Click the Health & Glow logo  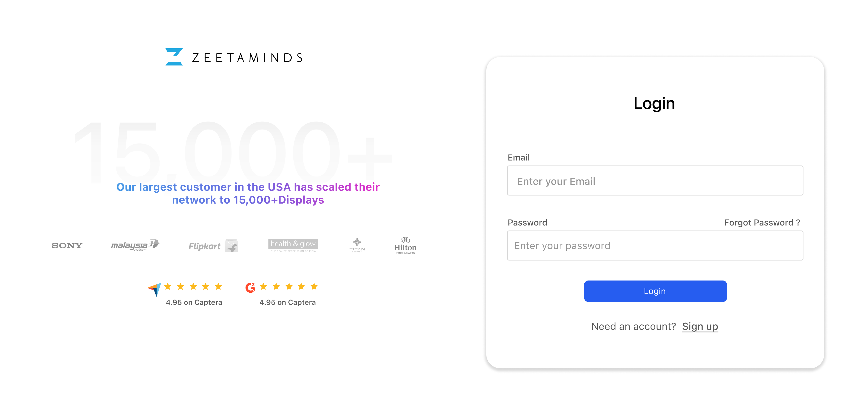pyautogui.click(x=293, y=245)
